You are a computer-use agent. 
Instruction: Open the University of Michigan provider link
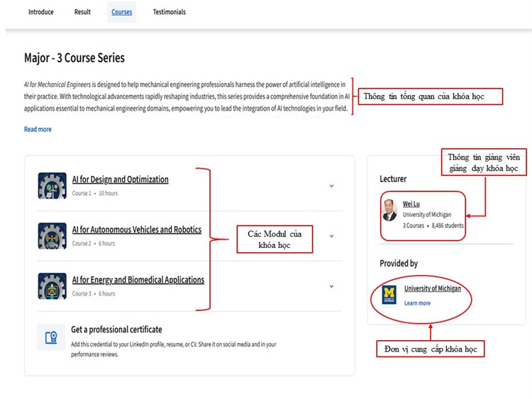432,288
